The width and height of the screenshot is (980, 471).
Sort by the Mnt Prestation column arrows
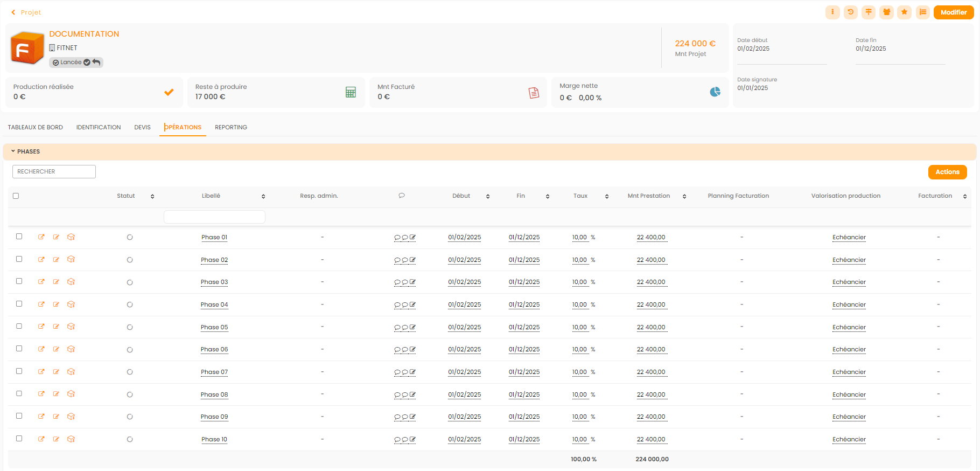[x=684, y=197]
